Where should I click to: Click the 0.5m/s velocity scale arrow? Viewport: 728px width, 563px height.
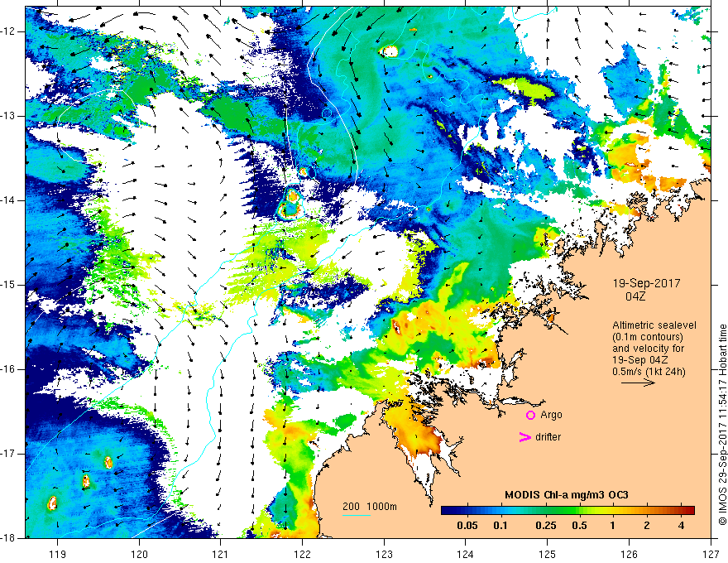(x=638, y=383)
